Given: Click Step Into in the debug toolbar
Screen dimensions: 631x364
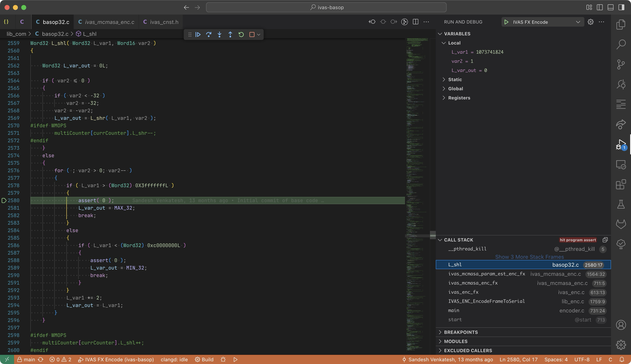Looking at the screenshot, I should click(x=219, y=35).
